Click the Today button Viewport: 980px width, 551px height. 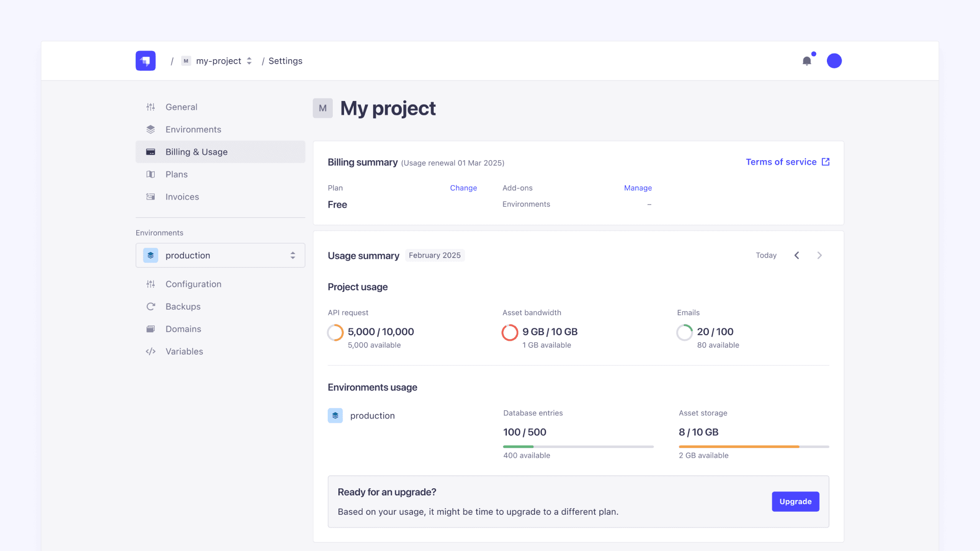tap(766, 255)
